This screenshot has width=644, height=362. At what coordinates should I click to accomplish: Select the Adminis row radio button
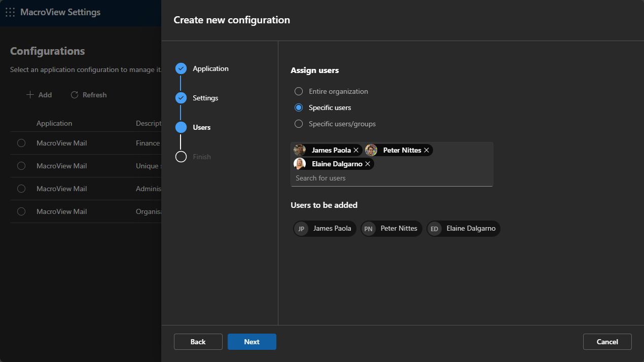(x=21, y=189)
